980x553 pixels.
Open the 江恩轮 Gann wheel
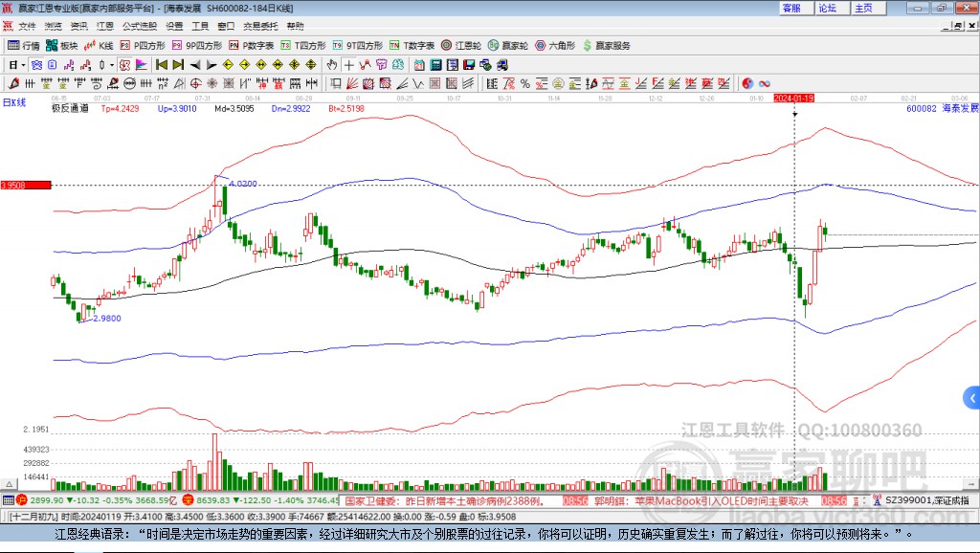point(461,46)
